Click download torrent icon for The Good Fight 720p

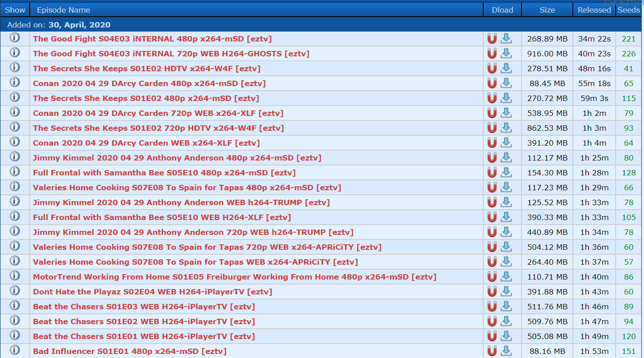click(x=506, y=54)
